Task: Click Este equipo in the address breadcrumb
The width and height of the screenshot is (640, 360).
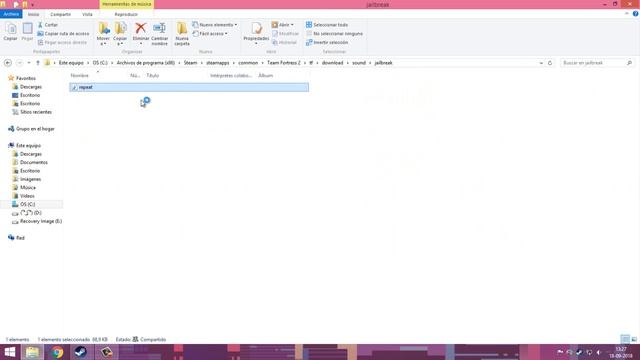Action: [x=71, y=63]
